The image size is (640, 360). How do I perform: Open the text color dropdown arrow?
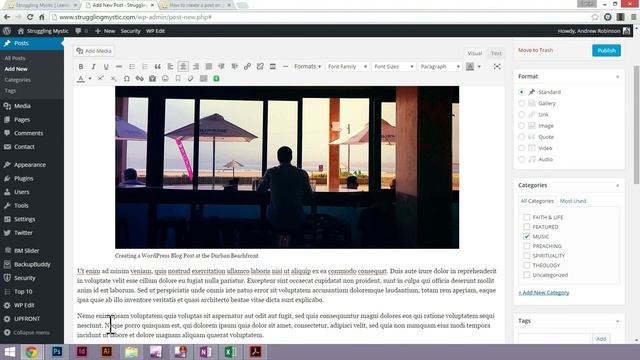click(90, 78)
